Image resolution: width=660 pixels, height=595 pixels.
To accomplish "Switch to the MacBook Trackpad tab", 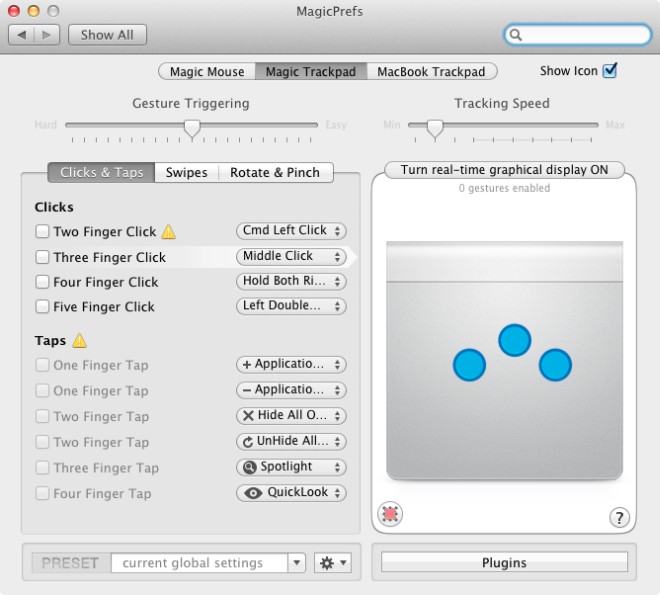I will pyautogui.click(x=432, y=72).
